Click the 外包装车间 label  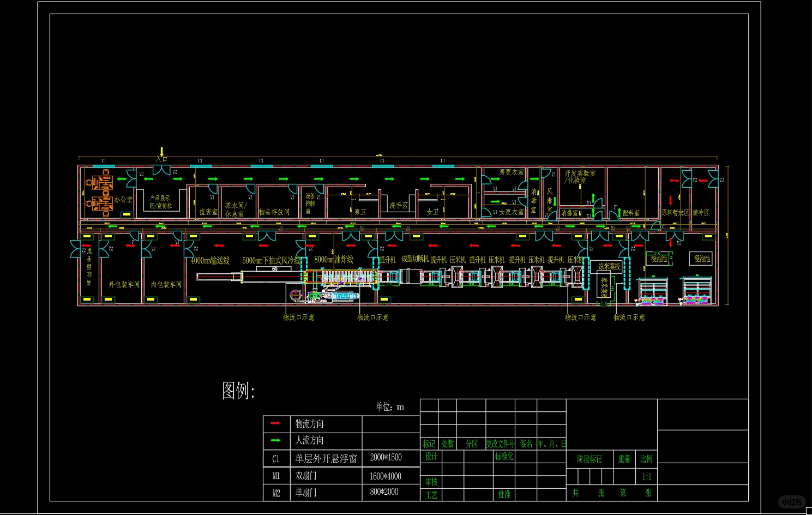tap(124, 284)
